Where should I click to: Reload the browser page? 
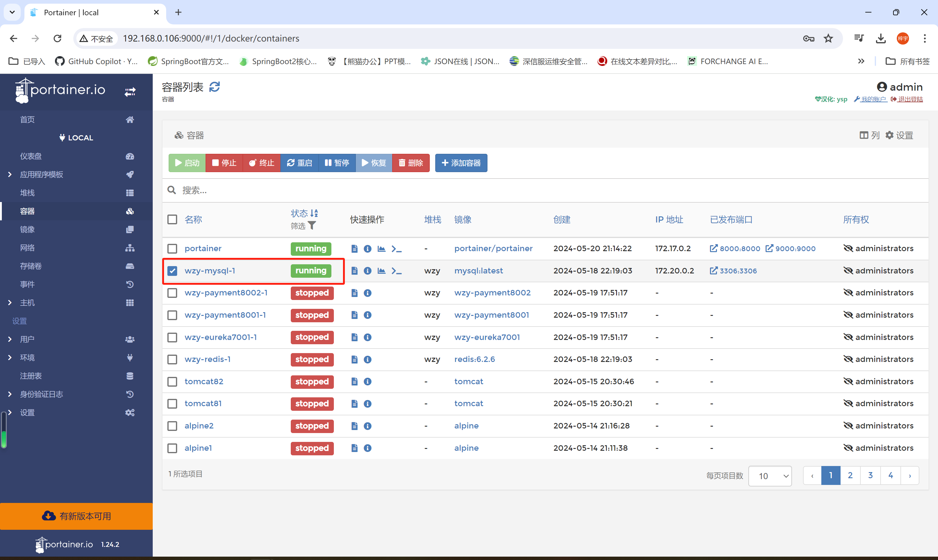click(x=57, y=38)
